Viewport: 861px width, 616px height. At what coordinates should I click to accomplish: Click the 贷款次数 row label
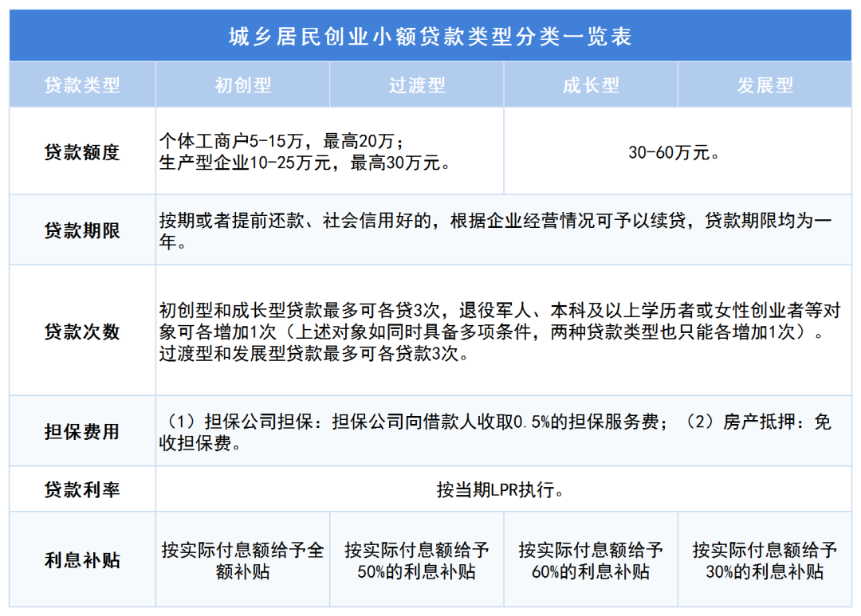point(82,332)
